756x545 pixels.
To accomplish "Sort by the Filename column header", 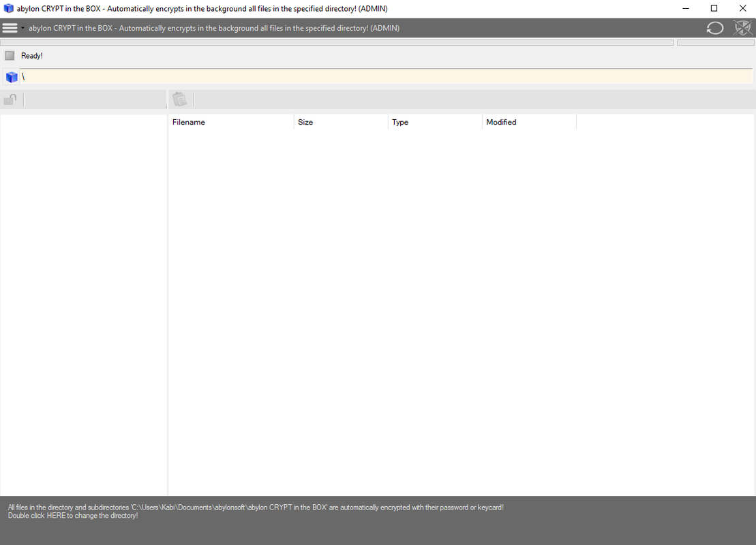I will [231, 123].
